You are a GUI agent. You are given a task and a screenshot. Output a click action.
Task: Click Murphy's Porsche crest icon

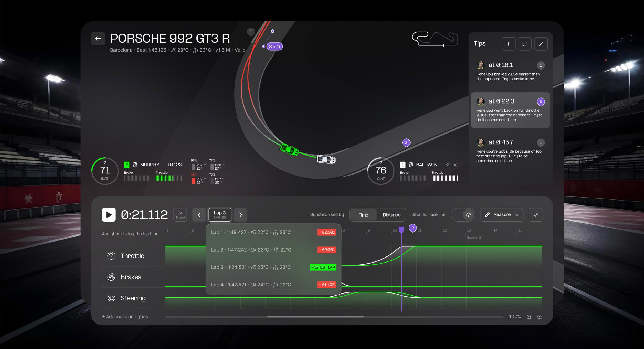135,165
